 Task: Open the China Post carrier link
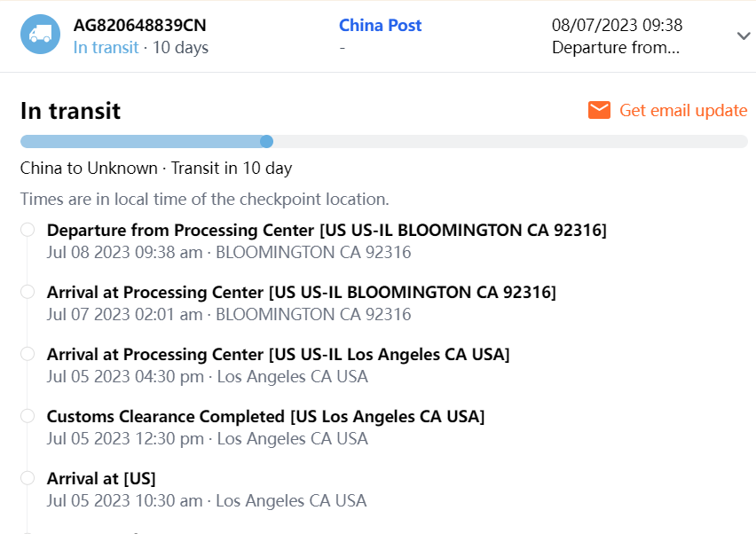click(380, 26)
